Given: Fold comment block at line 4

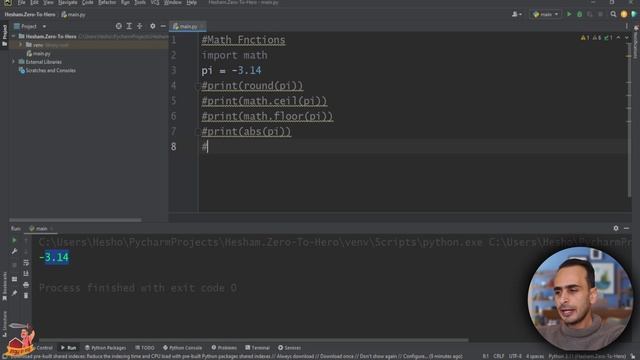Looking at the screenshot, I should 198,86.
